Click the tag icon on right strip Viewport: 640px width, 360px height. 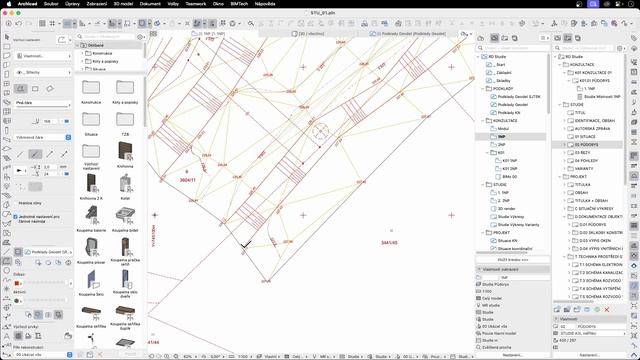[634, 38]
